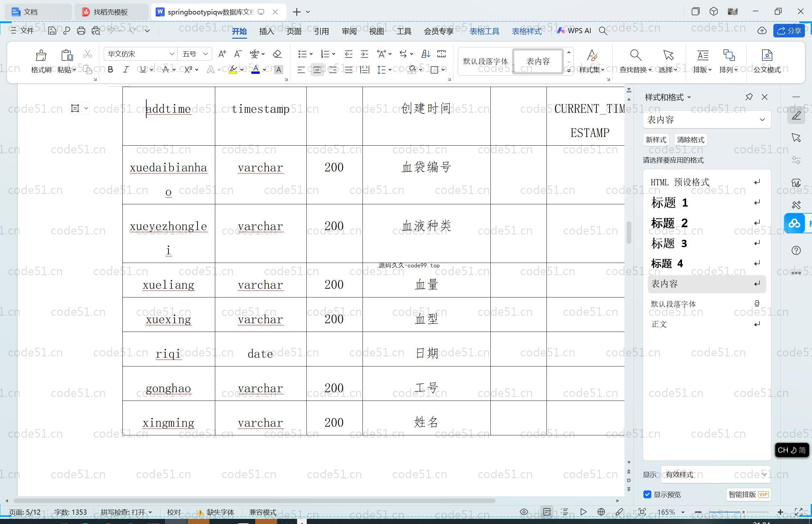Click the Clear Format (清除格式) button
This screenshot has height=524, width=812.
click(691, 140)
